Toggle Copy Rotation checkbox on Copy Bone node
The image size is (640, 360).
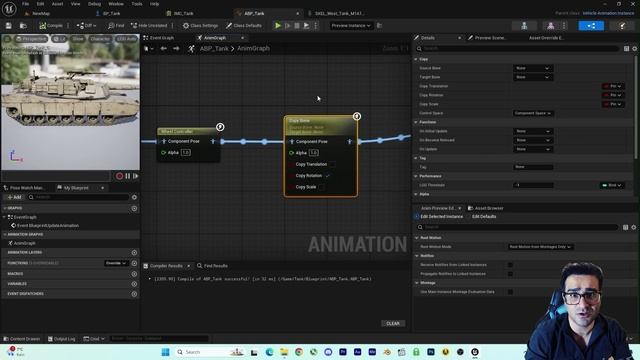(x=327, y=176)
